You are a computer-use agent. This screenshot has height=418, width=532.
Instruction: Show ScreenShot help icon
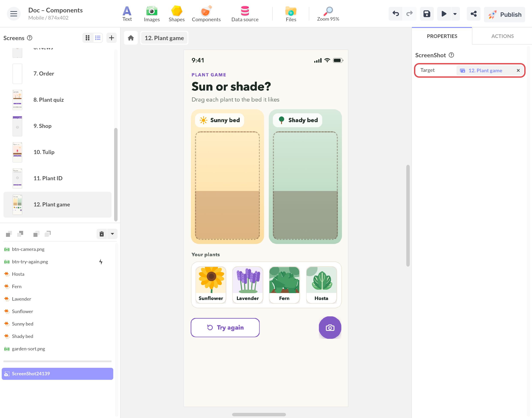[451, 55]
